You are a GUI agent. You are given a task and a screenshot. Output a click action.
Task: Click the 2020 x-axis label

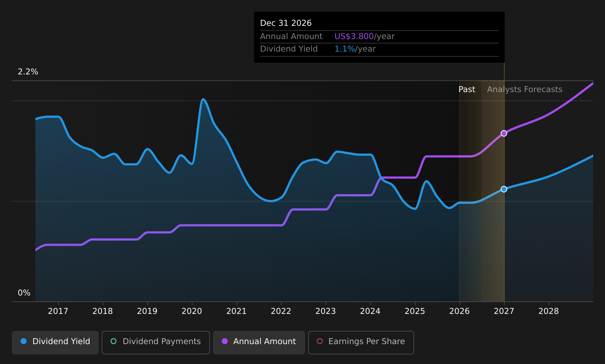point(192,311)
